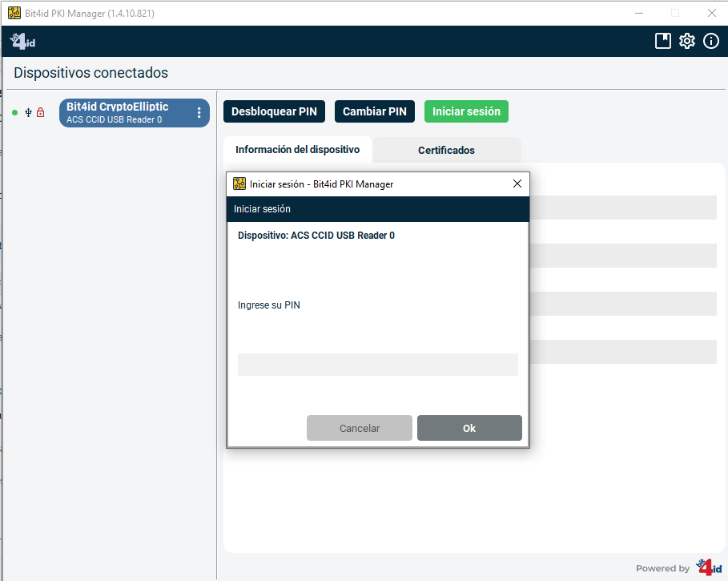Click the green status dot indicator
Viewport: 728px width, 581px height.
pos(15,112)
